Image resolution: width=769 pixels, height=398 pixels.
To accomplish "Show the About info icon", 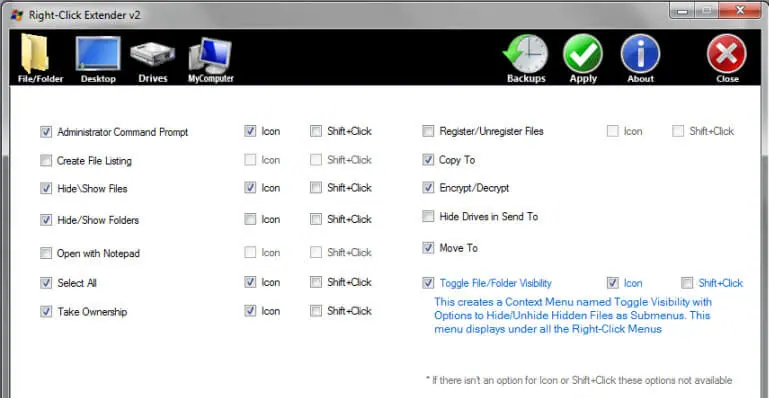I will click(641, 54).
